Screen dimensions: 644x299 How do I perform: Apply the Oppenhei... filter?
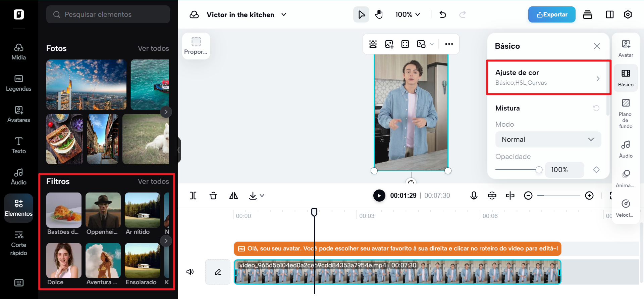point(103,214)
